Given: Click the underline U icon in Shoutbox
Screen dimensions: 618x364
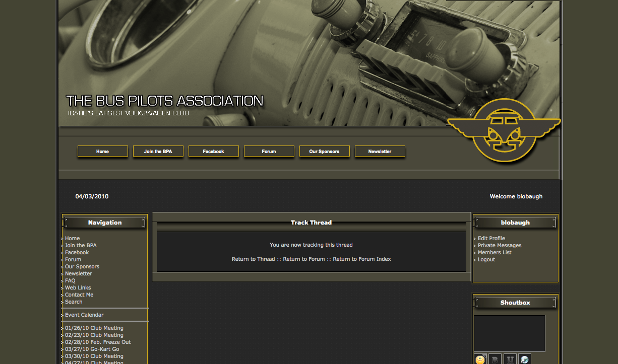Looking at the screenshot, I should [510, 359].
